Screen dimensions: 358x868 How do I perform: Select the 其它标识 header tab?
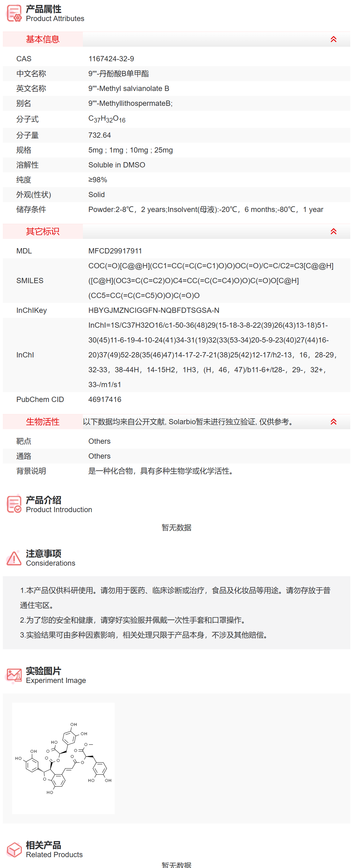43,231
